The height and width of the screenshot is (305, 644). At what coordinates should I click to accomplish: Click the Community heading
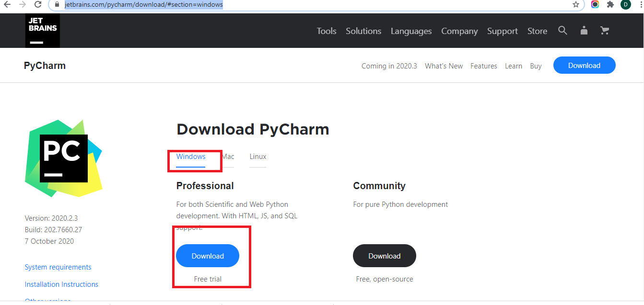click(379, 186)
